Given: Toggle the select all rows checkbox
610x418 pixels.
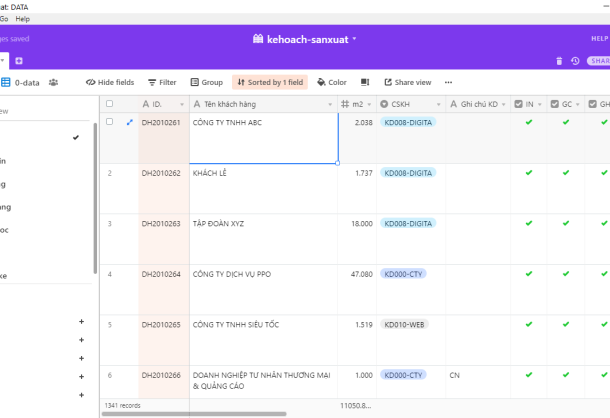Looking at the screenshot, I should (x=110, y=104).
